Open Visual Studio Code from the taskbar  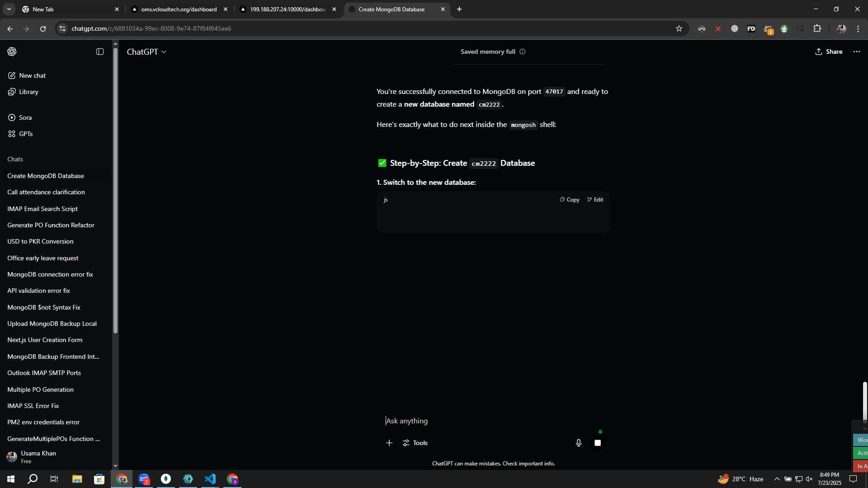210,479
